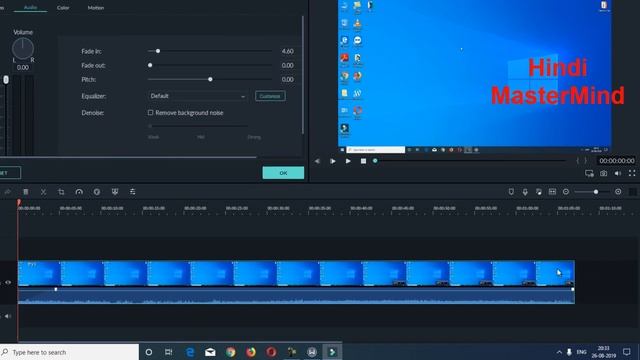Click the Pitch slider handle
The width and height of the screenshot is (640, 360).
coord(210,79)
